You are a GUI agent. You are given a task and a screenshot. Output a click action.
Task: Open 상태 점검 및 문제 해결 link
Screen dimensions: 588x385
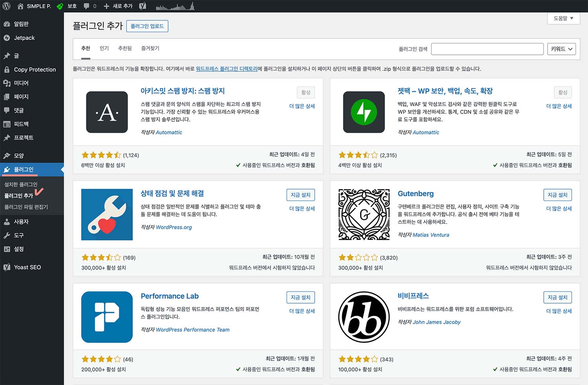point(172,193)
